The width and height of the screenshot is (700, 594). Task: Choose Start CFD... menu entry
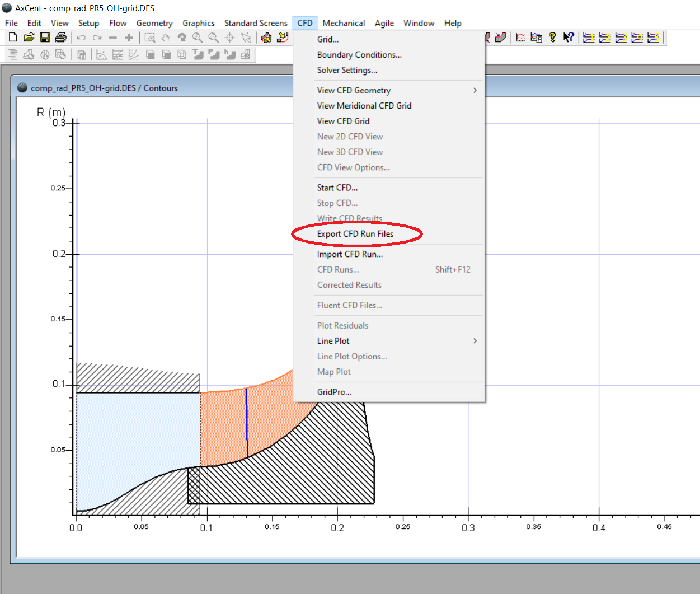point(389,188)
